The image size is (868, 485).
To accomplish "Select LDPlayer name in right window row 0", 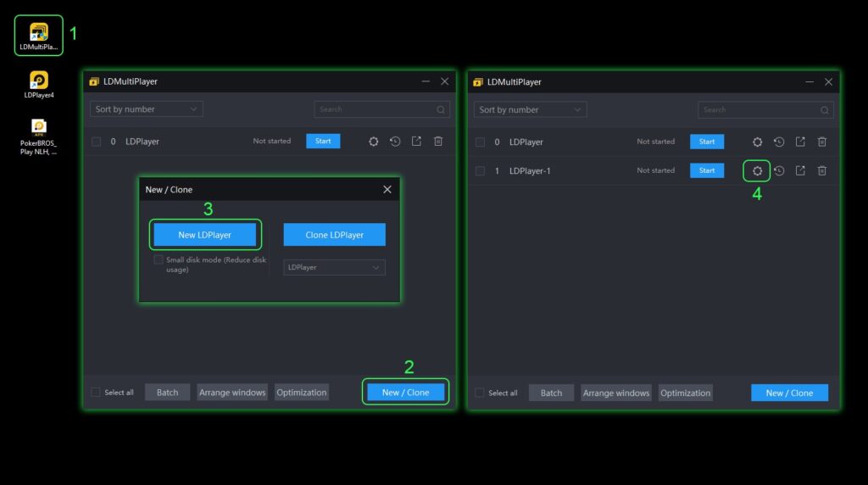I will 526,142.
